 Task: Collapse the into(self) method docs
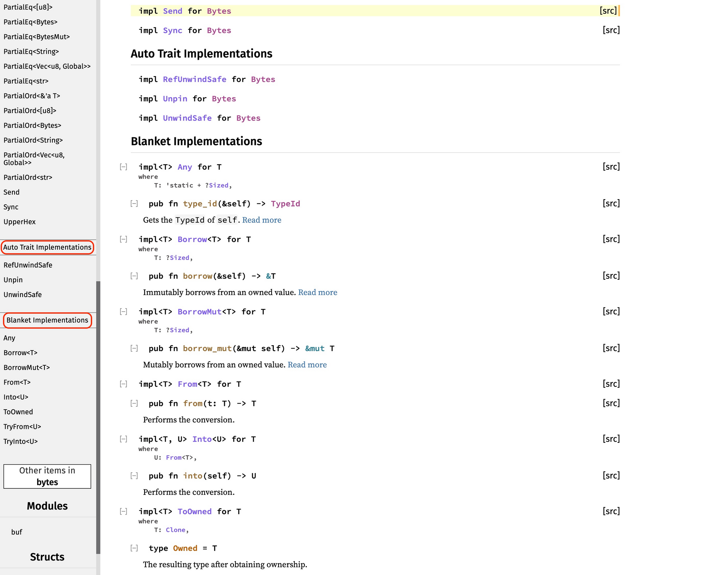click(134, 476)
